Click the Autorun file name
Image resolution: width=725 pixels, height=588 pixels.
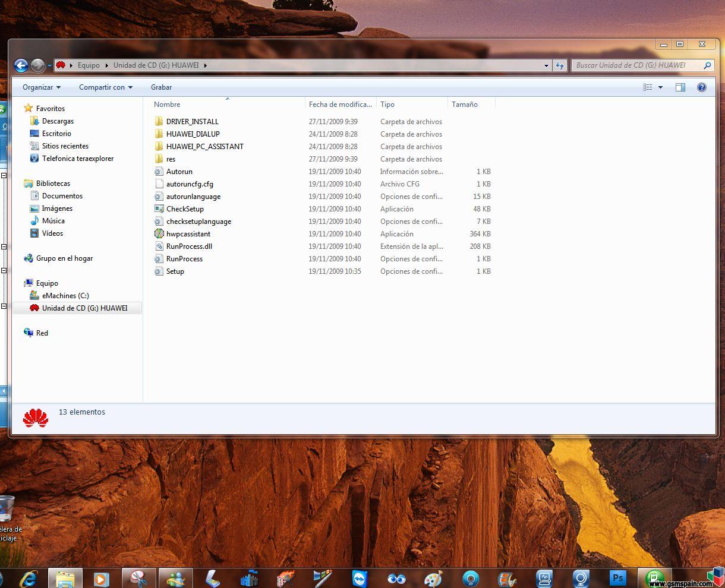(x=179, y=171)
